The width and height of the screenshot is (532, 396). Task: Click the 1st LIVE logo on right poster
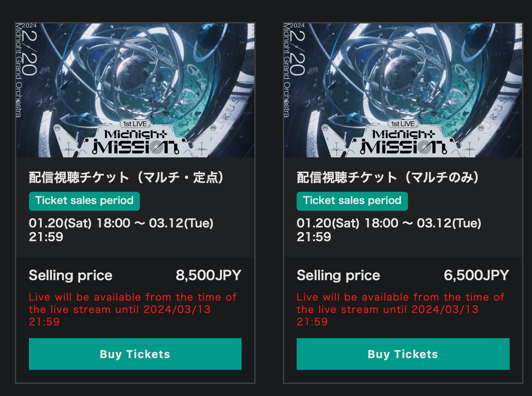[403, 124]
